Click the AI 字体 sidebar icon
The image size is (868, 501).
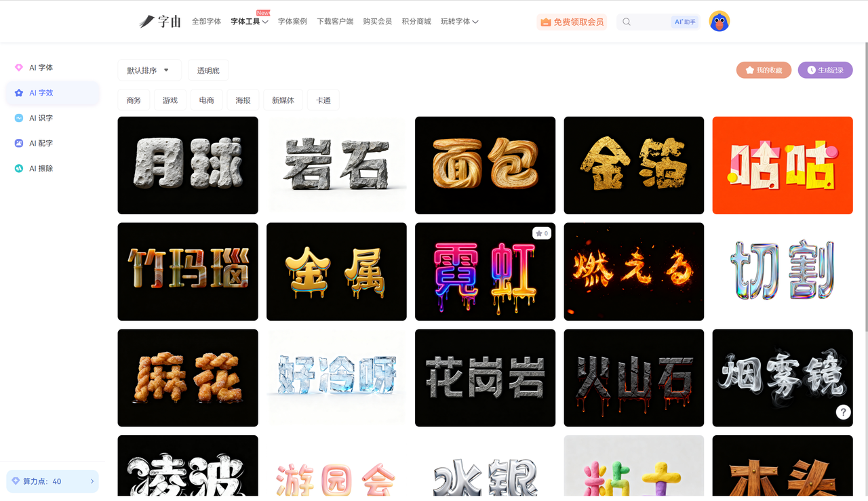pos(19,68)
